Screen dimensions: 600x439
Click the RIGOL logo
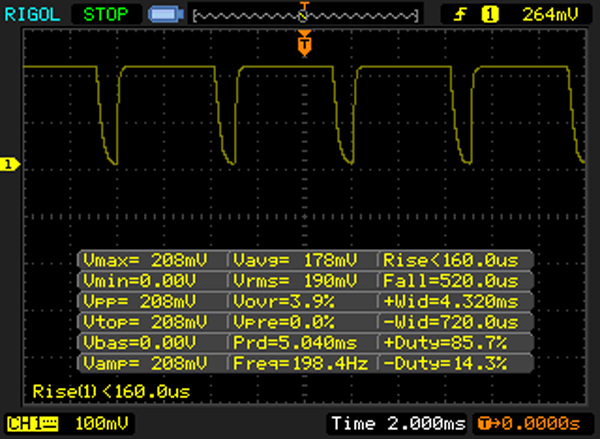click(x=32, y=15)
